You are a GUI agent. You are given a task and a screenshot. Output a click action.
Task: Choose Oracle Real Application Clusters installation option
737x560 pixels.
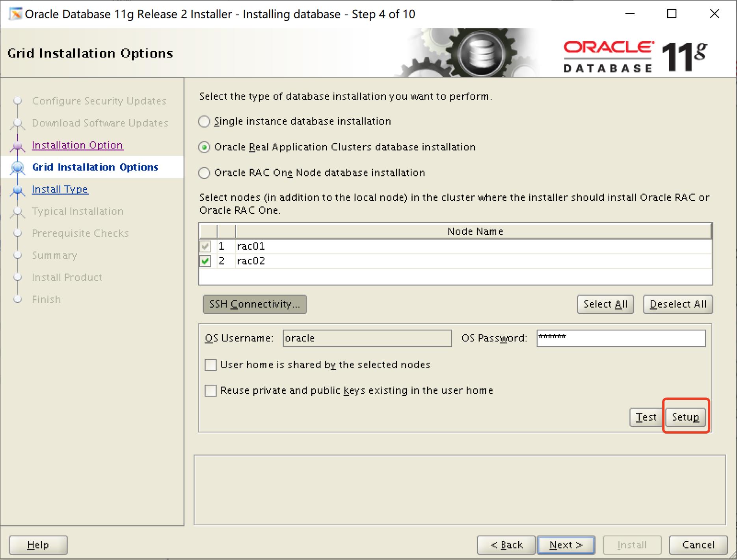[x=204, y=147]
